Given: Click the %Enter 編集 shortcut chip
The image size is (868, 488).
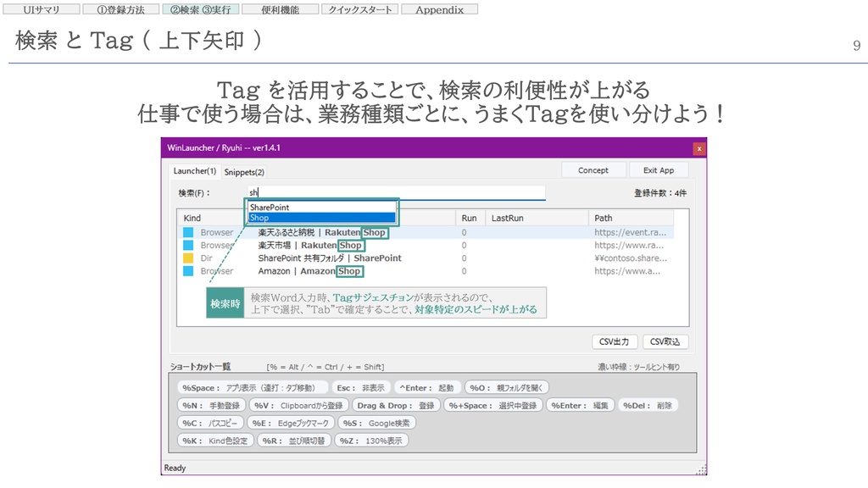Looking at the screenshot, I should [x=580, y=406].
